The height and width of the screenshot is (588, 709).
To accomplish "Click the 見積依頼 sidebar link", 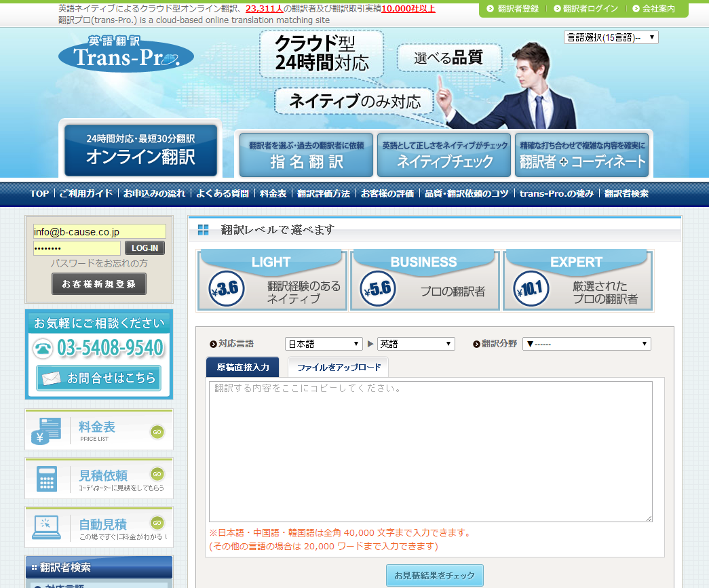I will pyautogui.click(x=99, y=479).
